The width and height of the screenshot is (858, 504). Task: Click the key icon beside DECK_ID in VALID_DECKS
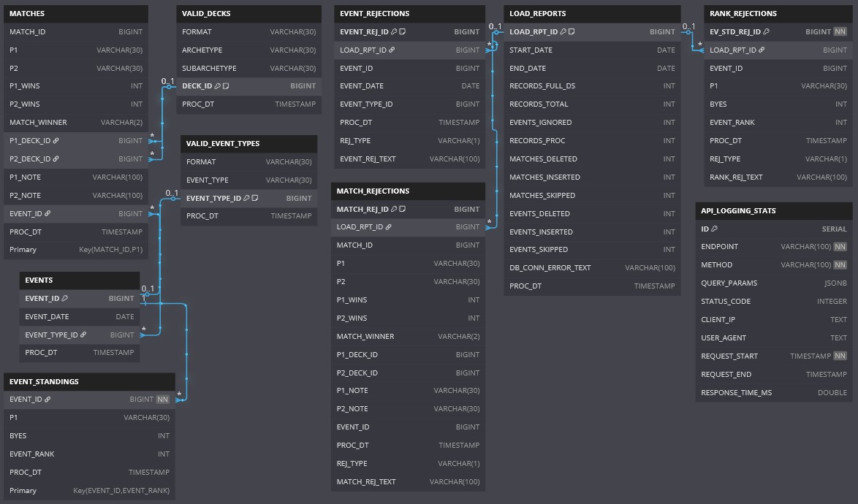pyautogui.click(x=218, y=86)
